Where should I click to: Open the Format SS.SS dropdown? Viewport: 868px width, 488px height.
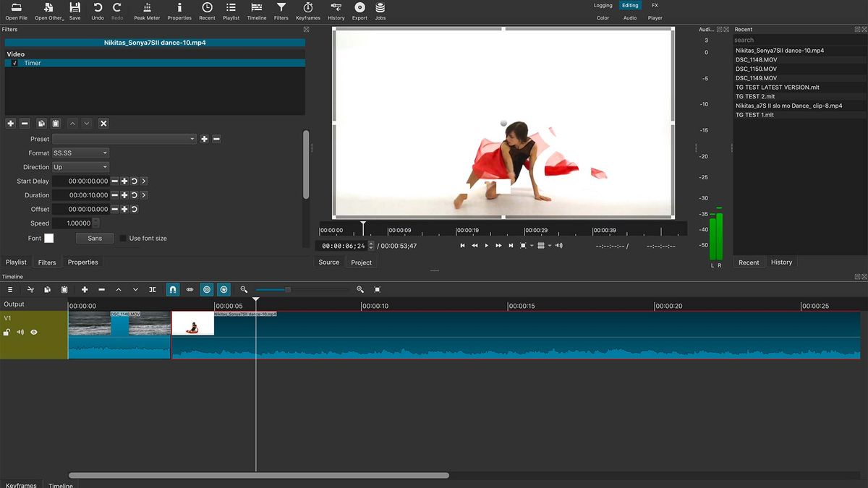point(80,153)
